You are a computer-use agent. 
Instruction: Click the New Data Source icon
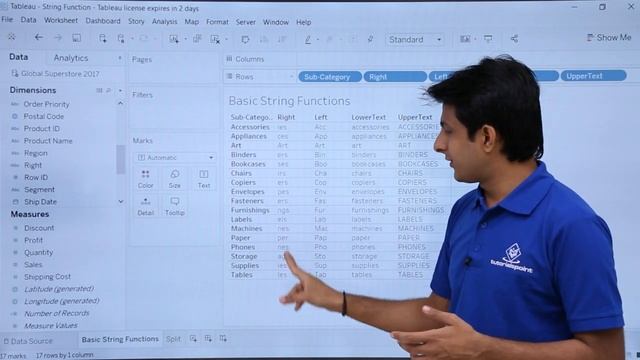pos(102,38)
